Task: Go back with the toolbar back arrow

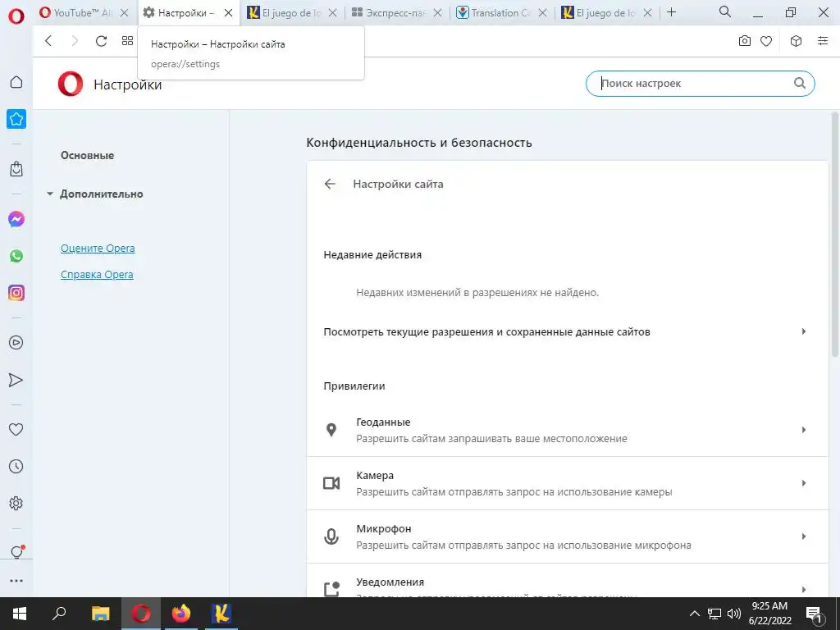Action: coord(48,41)
